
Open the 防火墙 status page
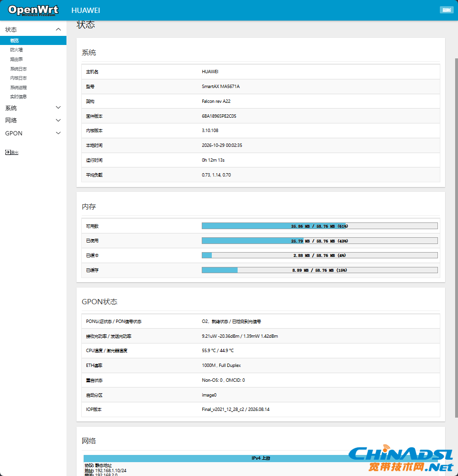pos(16,50)
